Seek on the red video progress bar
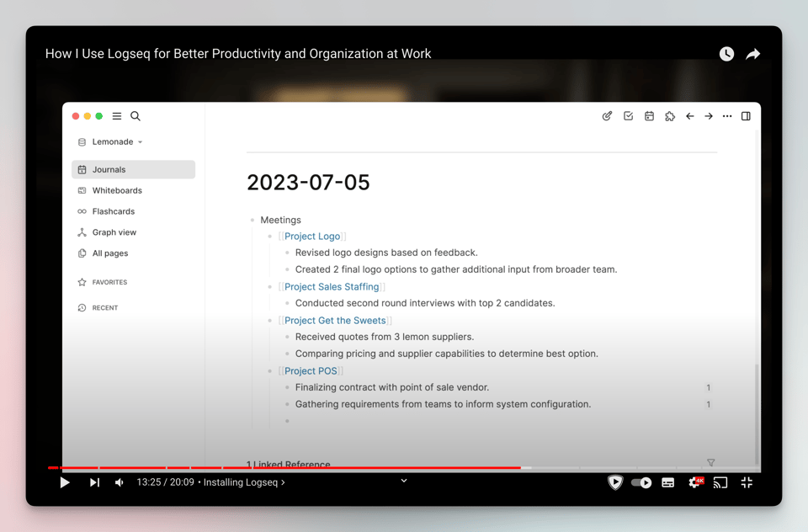 [x=337, y=467]
